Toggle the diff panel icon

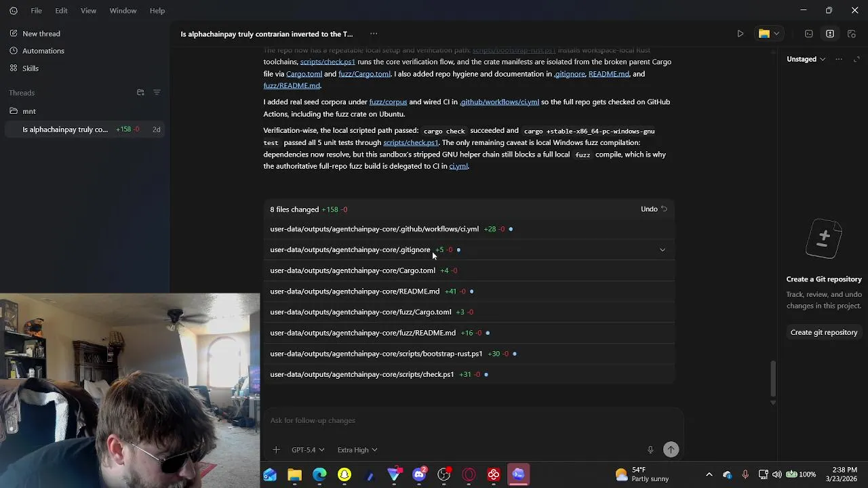tap(830, 34)
